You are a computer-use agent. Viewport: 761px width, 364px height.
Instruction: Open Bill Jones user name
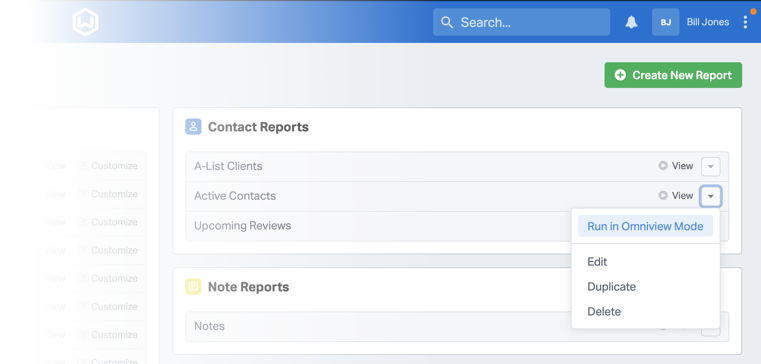pos(708,22)
